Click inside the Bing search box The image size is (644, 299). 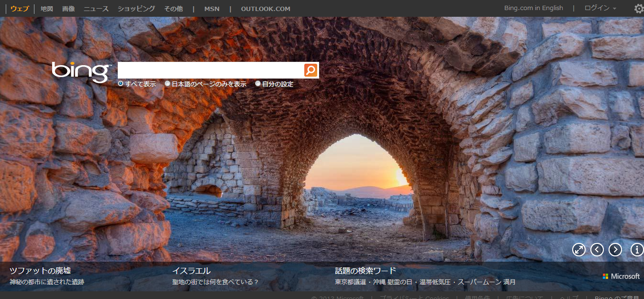click(x=211, y=70)
